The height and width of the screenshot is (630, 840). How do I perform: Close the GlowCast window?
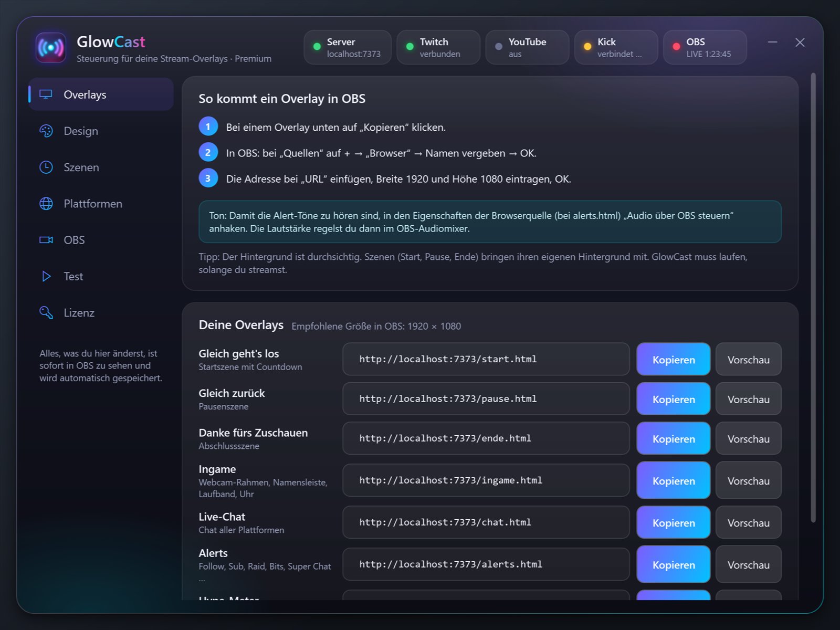tap(800, 42)
